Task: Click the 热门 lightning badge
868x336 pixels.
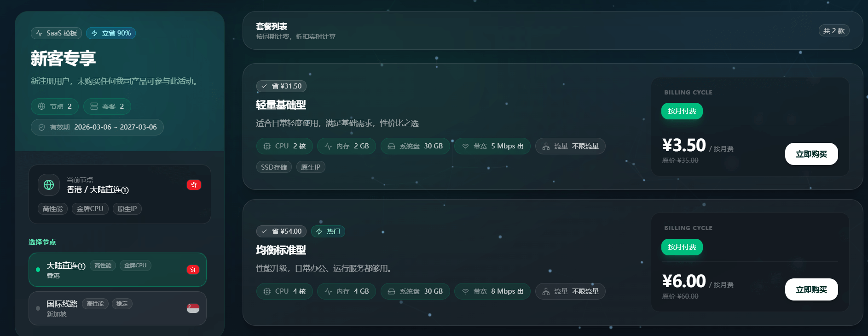Action: 328,231
